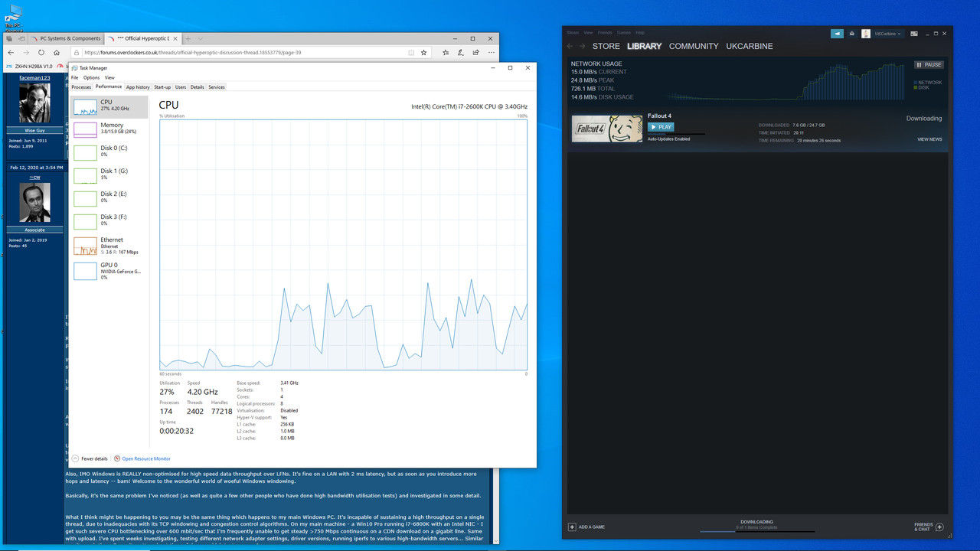Screen dimensions: 980x551
Task: Select Disk 1 (G:) in Task Manager
Action: [x=109, y=175]
